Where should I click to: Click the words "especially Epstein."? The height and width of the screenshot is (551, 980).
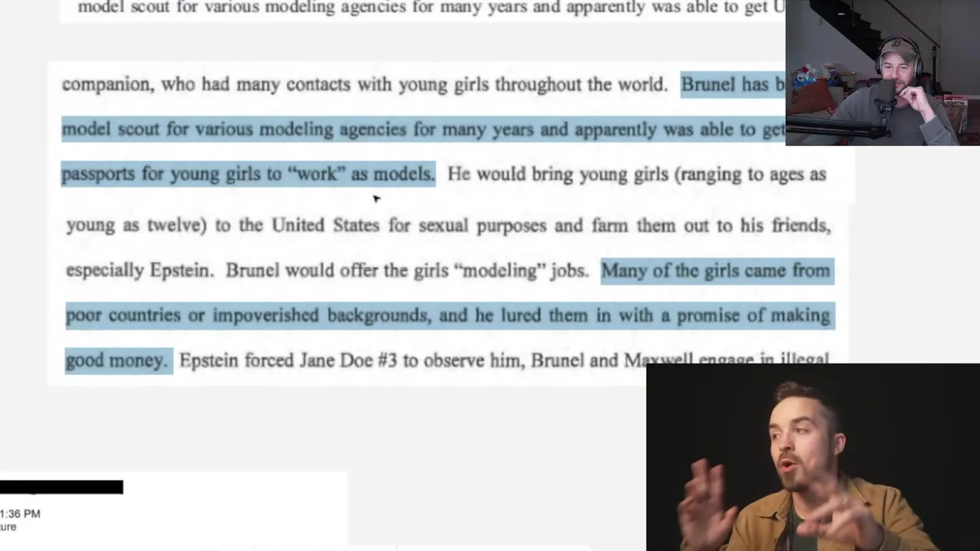pos(140,270)
